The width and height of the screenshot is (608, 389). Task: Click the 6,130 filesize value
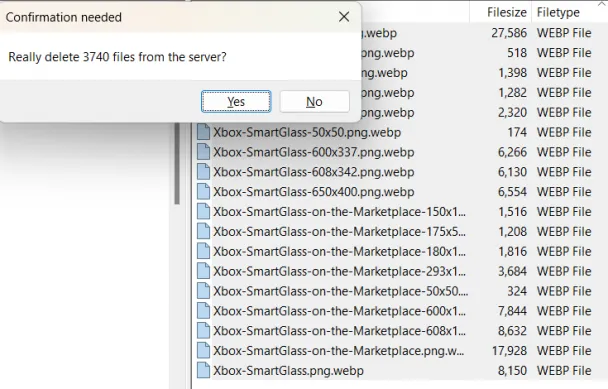point(512,172)
